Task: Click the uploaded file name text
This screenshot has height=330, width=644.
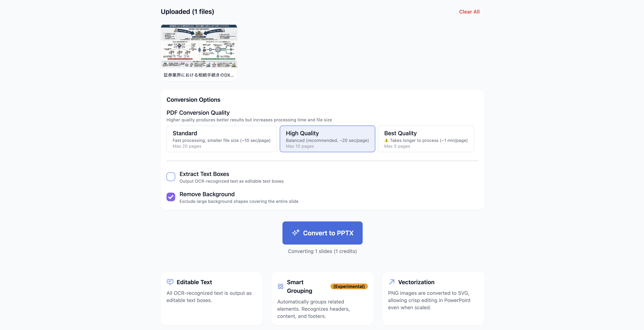Action: tap(198, 75)
